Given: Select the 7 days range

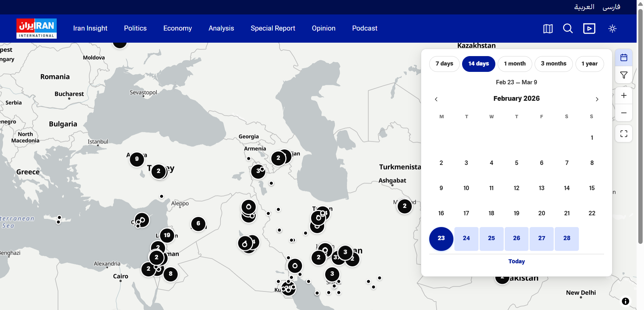Looking at the screenshot, I should [x=444, y=64].
